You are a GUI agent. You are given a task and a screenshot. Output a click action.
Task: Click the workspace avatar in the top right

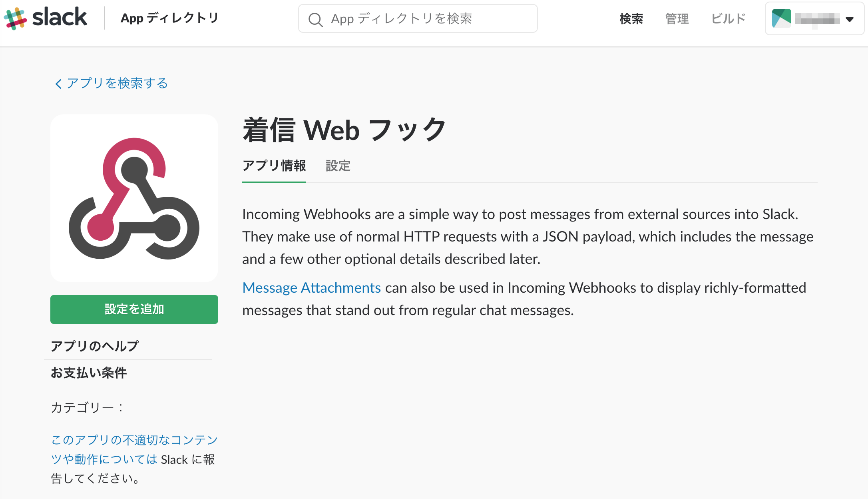781,18
